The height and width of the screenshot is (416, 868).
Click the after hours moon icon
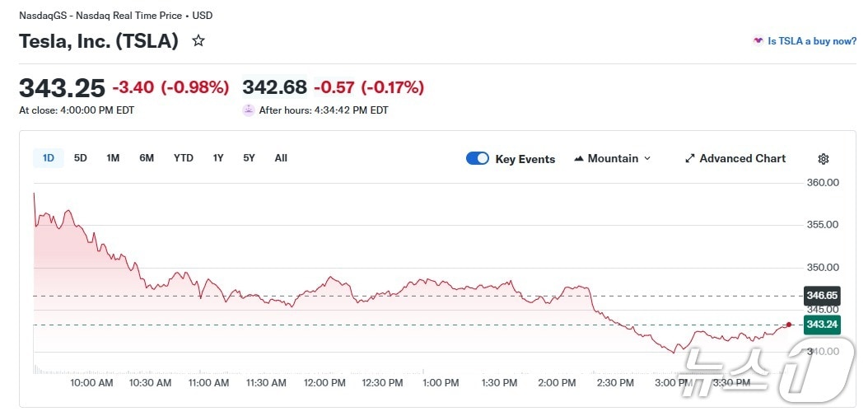(249, 110)
